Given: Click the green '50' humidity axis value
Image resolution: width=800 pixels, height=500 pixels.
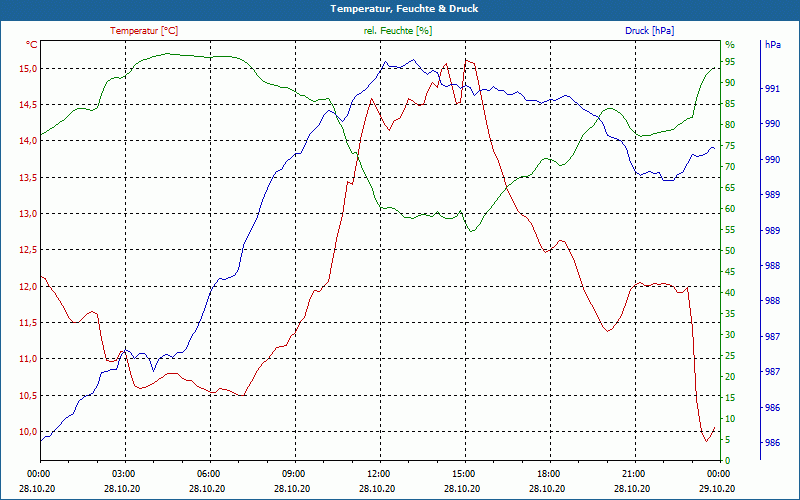Looking at the screenshot, I should (730, 251).
